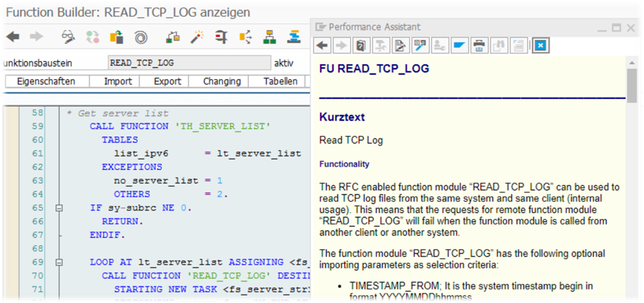644x303 pixels.
Task: Click 'Read TCP Log' short text
Action: coord(351,141)
